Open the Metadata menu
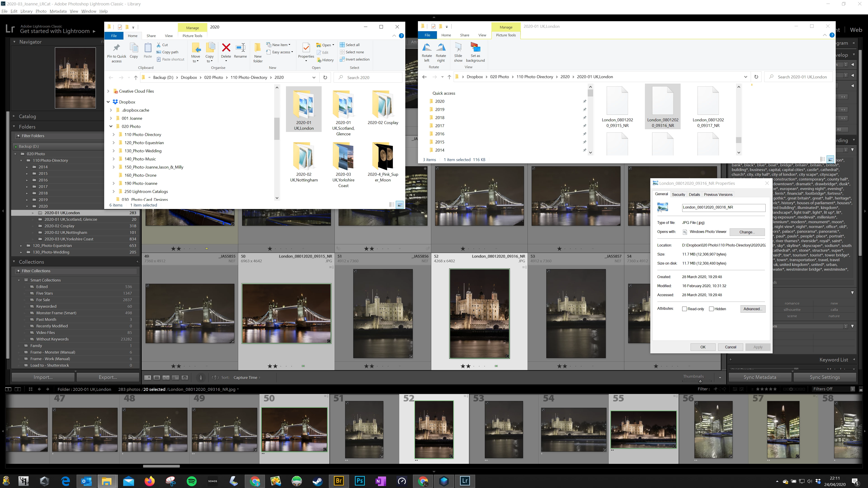Screen dimensions: 868x488 (58, 11)
